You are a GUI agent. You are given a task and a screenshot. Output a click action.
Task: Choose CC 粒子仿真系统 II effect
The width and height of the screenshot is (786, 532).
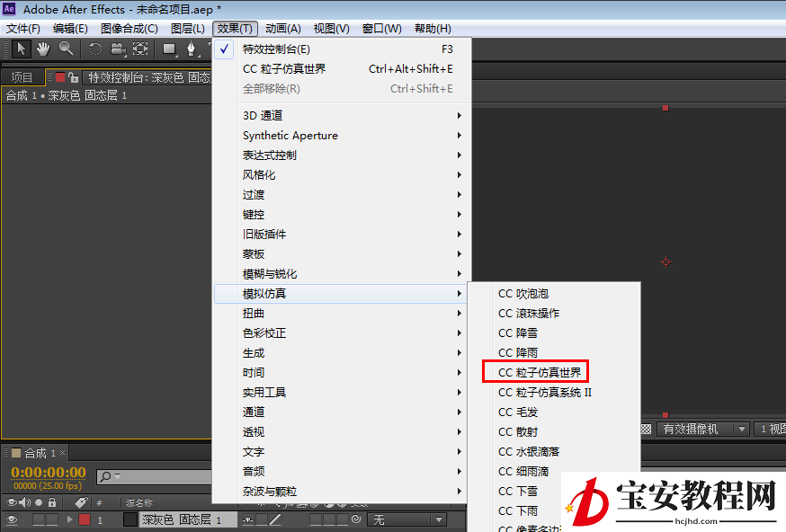click(x=554, y=393)
